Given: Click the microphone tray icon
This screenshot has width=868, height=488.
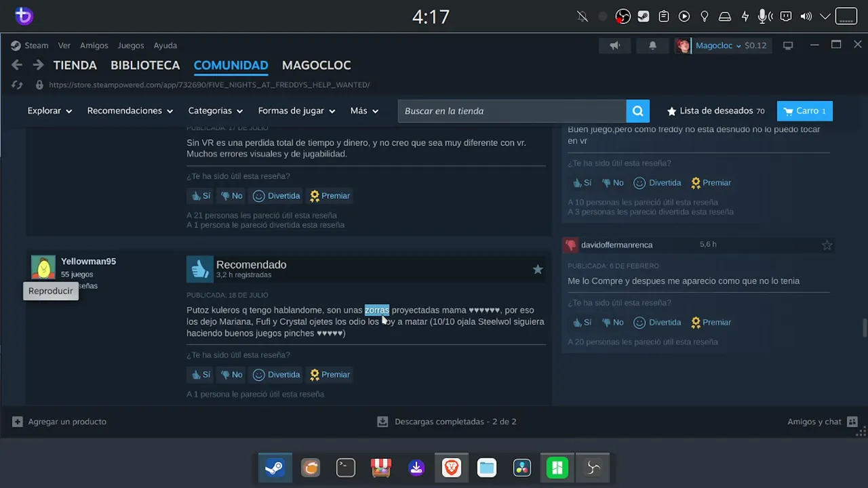Looking at the screenshot, I should 765,16.
